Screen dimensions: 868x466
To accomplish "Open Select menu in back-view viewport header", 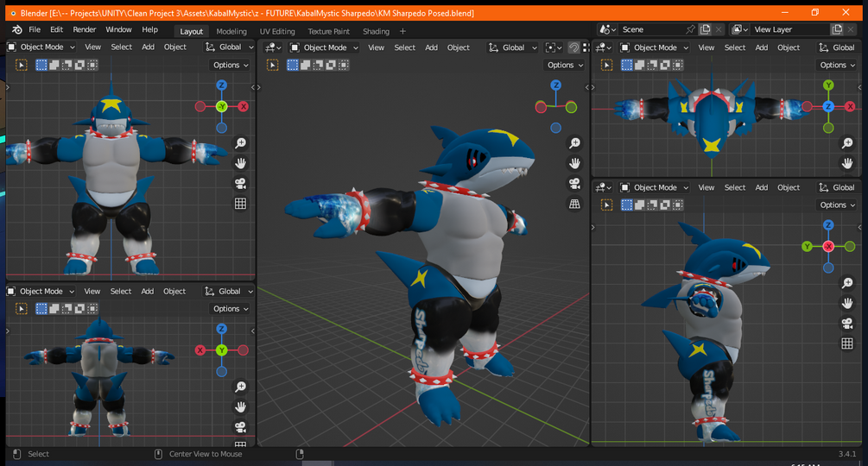I will pyautogui.click(x=121, y=292).
